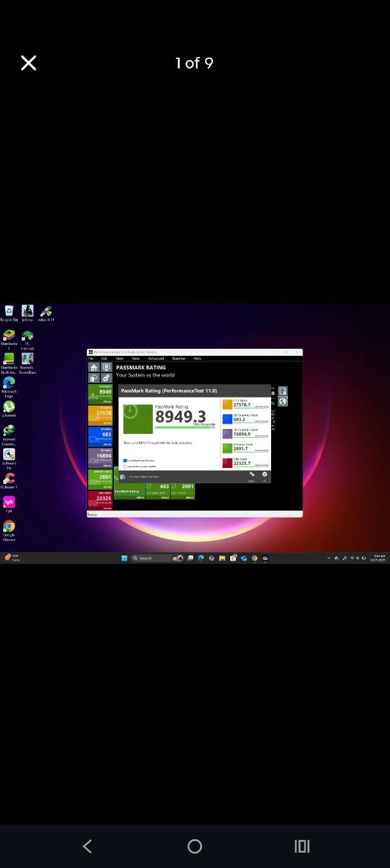Click the bottom Memory Mark 2891 tile

pyautogui.click(x=183, y=491)
